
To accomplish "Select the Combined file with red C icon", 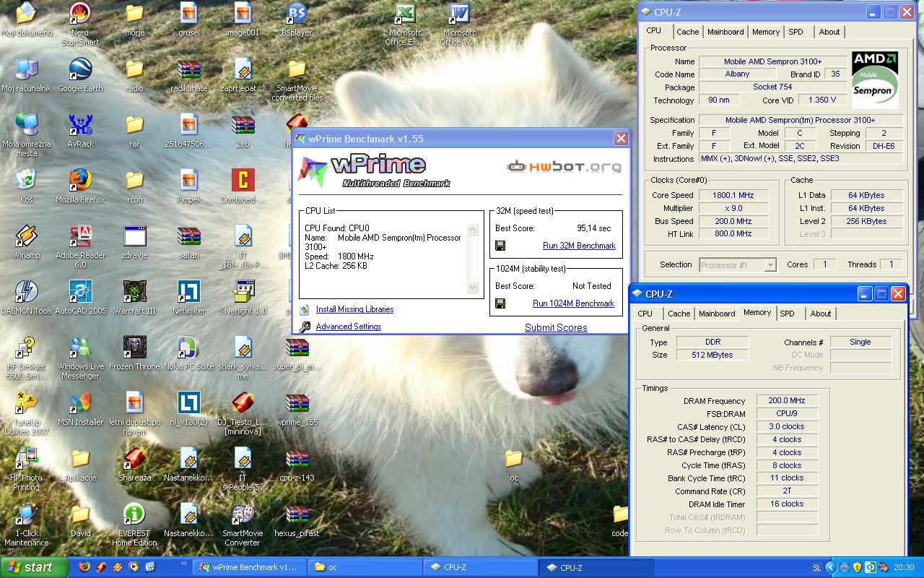I will pyautogui.click(x=243, y=180).
